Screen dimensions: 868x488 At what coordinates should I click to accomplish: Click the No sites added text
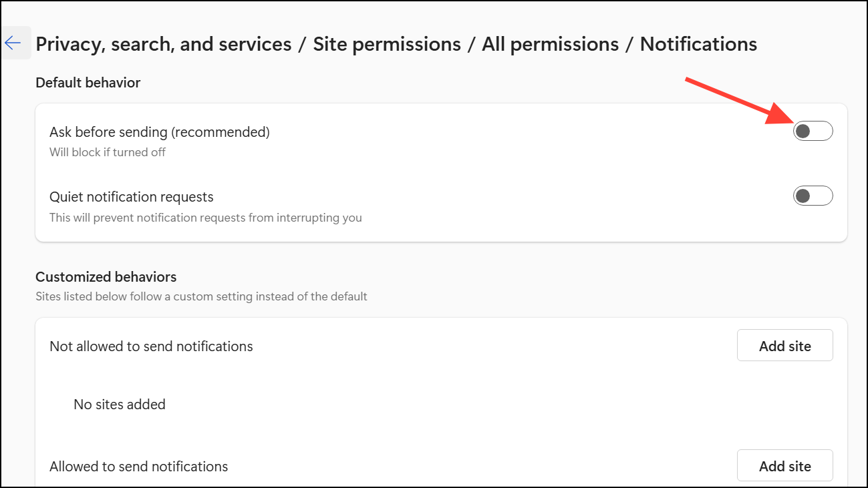coord(120,405)
